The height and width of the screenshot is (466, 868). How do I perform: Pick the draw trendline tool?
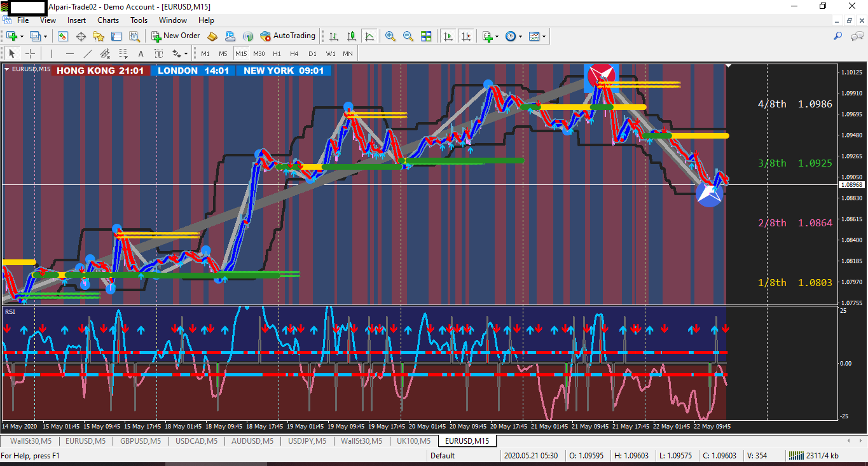point(88,53)
